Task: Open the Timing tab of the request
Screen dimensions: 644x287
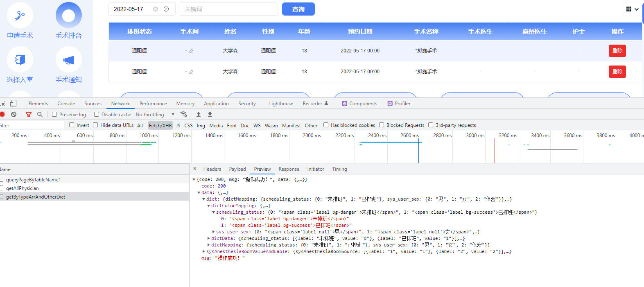Action: coord(339,169)
